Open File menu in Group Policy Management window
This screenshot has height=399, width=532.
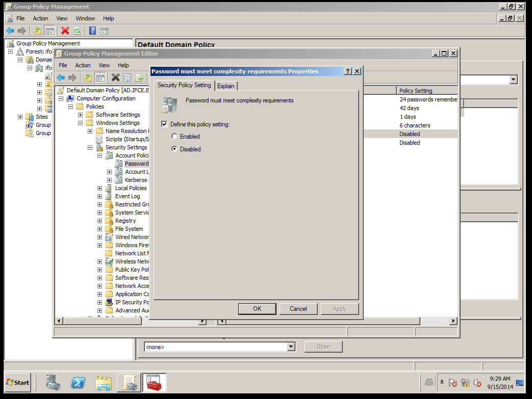tap(20, 18)
